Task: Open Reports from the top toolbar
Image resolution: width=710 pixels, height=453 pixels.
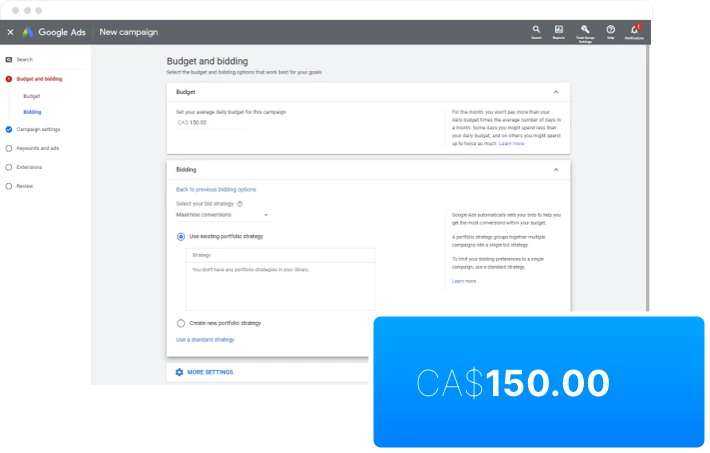Action: tap(559, 30)
